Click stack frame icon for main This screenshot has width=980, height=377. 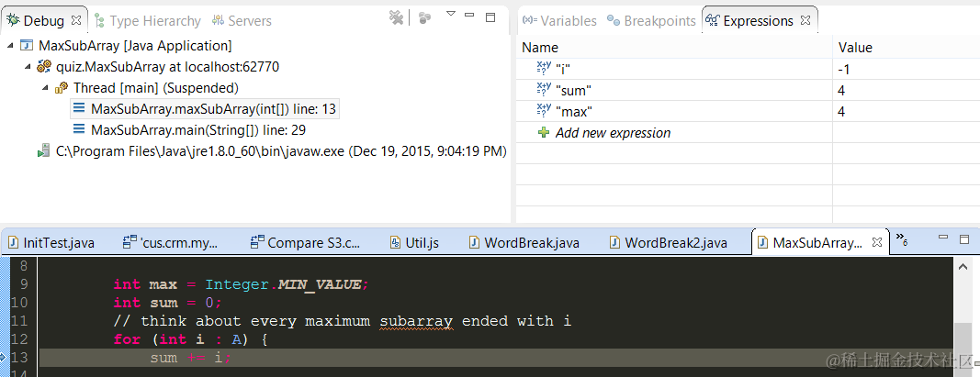(79, 130)
